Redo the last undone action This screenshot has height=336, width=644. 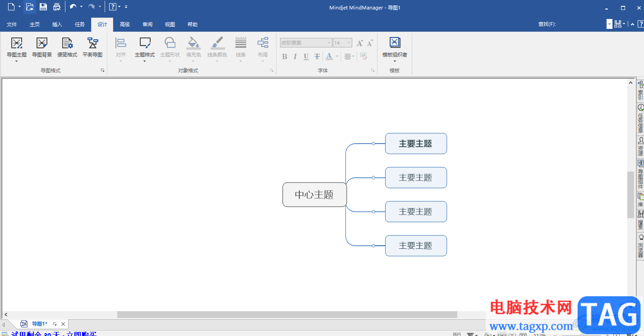click(x=92, y=7)
